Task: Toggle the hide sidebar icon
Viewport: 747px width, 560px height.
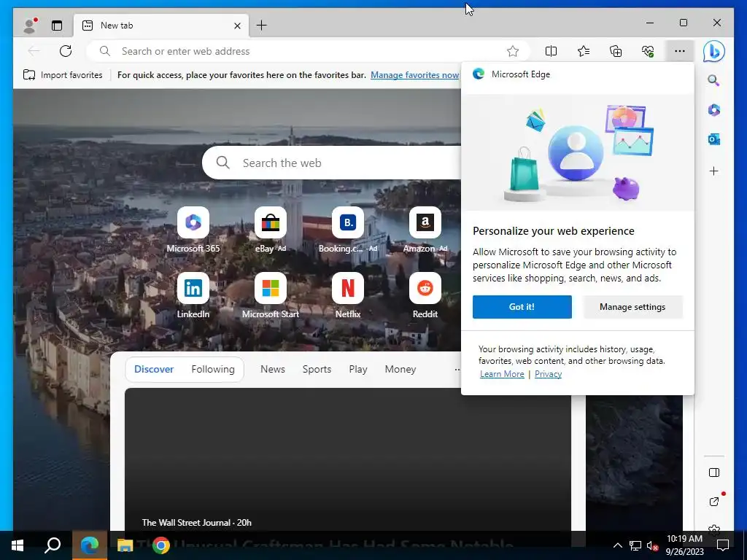Action: coord(713,472)
